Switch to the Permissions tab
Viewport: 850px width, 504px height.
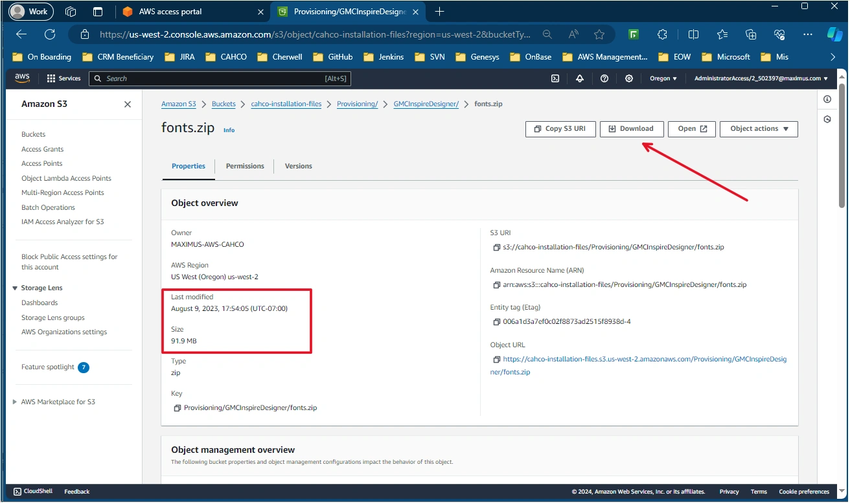coord(245,166)
